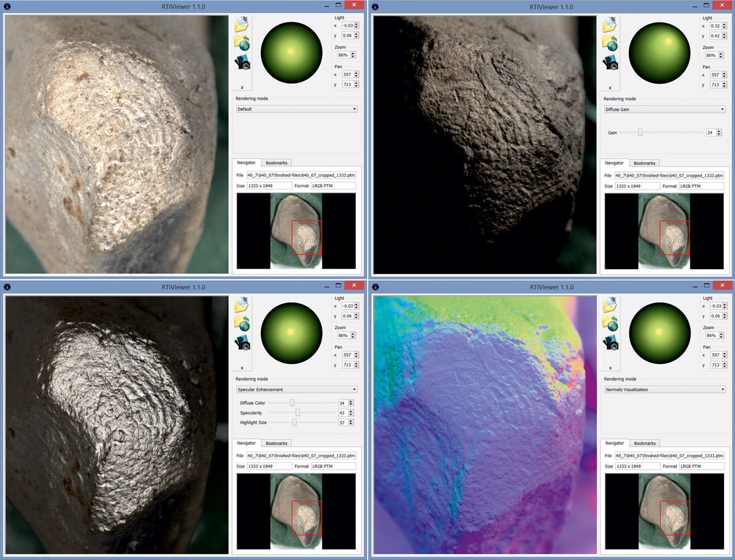Switch to Bookmarks tab in the Default rendering window
The image size is (735, 560).
[276, 163]
